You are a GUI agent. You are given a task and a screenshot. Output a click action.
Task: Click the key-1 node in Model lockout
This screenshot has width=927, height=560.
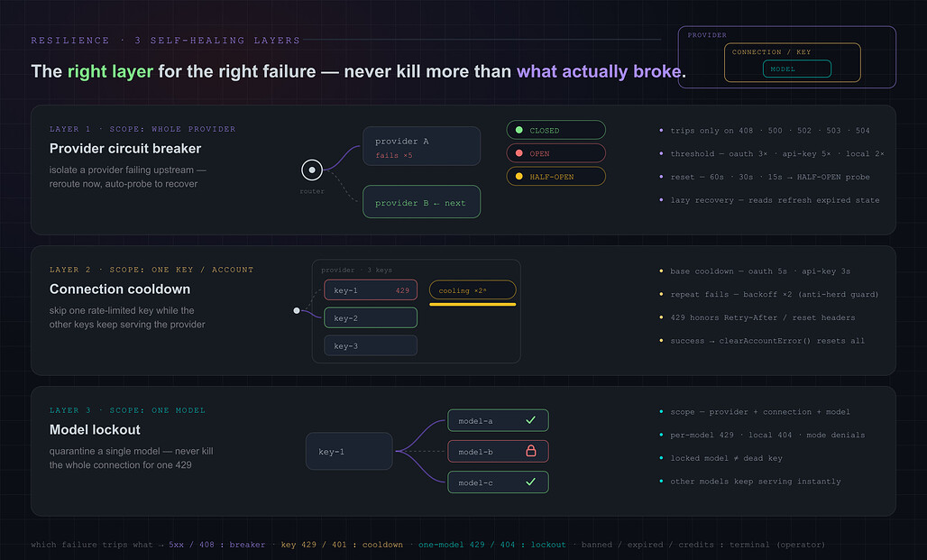[x=349, y=451]
